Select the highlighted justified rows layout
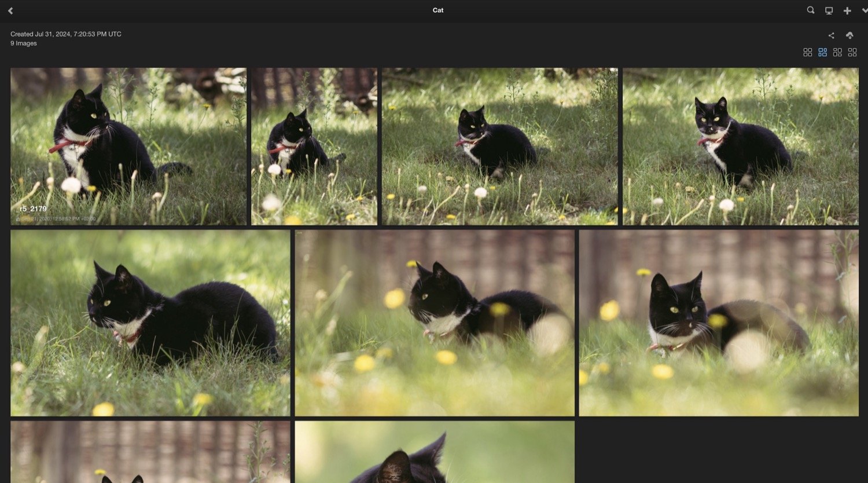 [x=822, y=52]
